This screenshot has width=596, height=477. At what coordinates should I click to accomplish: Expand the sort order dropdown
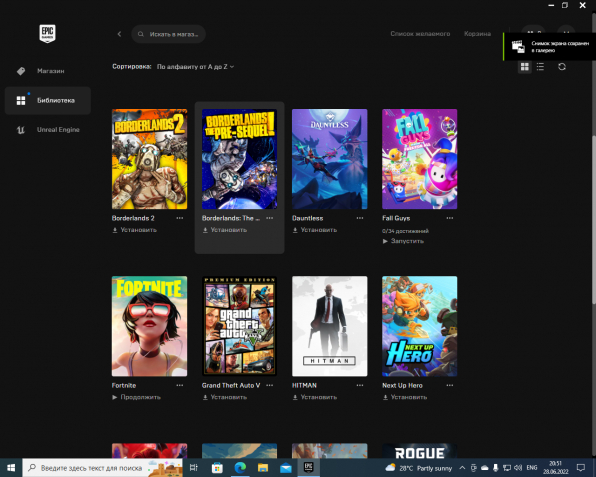[195, 67]
